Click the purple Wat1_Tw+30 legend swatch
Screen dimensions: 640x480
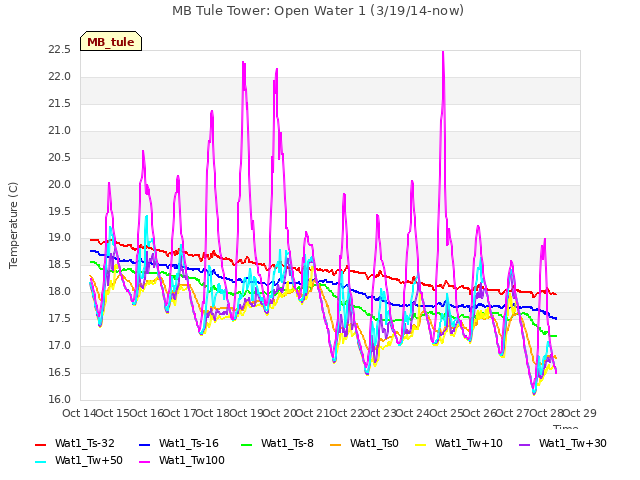pyautogui.click(x=524, y=444)
